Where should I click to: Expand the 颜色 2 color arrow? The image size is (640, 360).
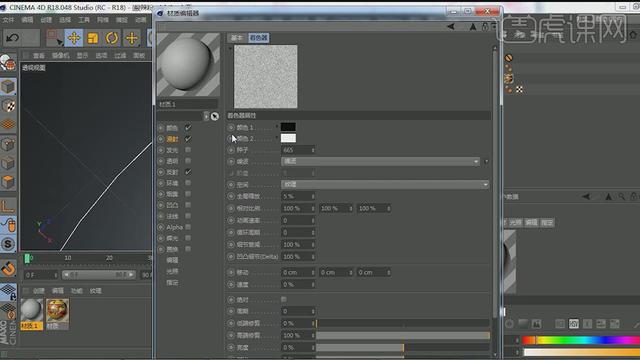point(277,138)
